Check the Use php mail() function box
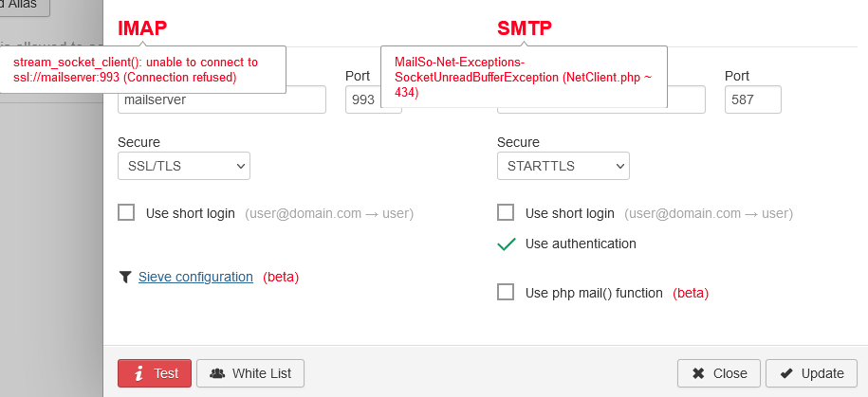 coord(506,292)
